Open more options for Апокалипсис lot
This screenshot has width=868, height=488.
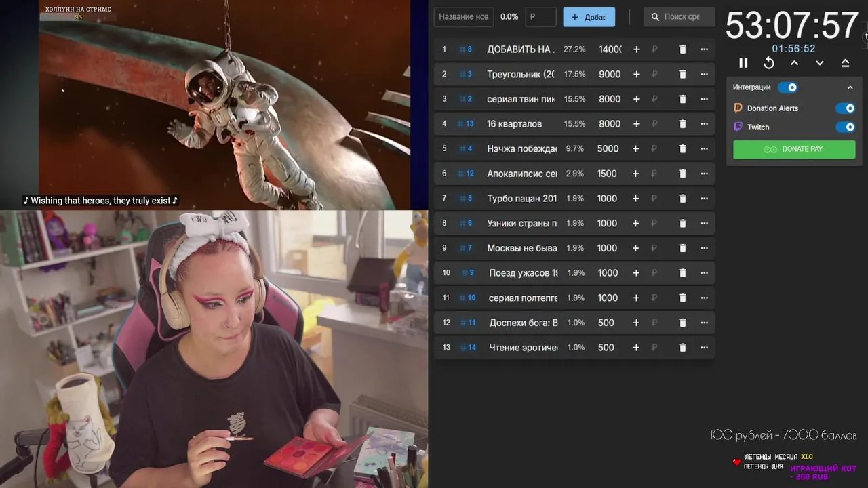point(704,174)
